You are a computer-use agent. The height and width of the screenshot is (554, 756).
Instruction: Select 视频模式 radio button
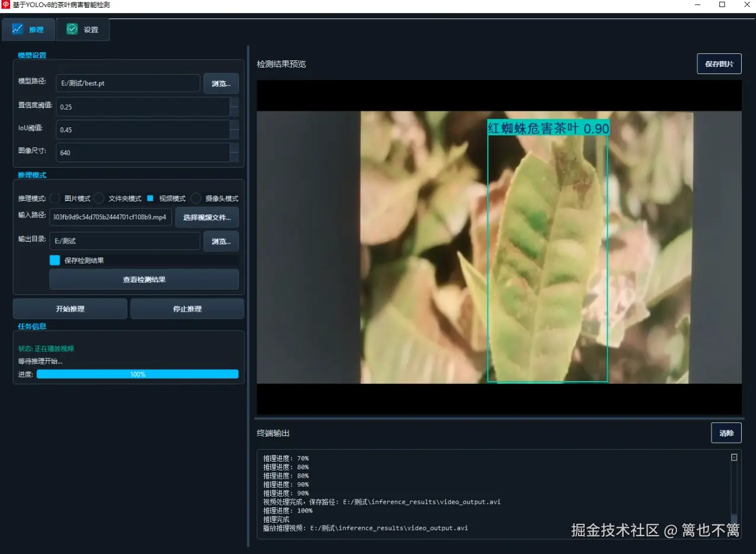[x=150, y=198]
